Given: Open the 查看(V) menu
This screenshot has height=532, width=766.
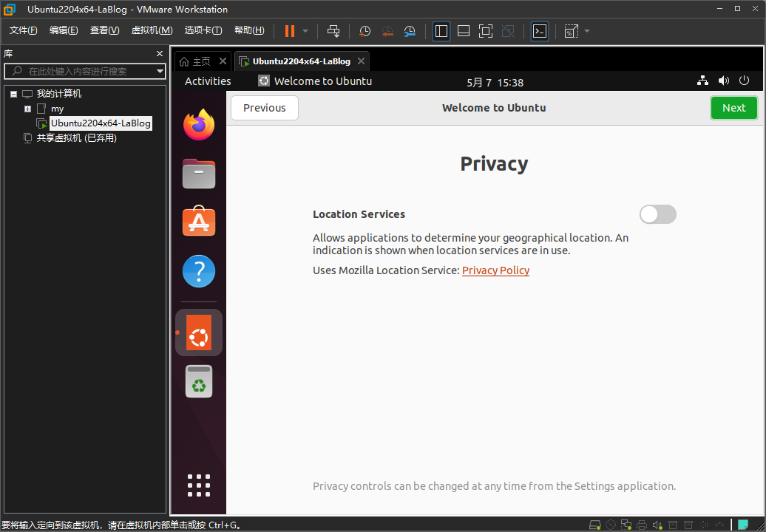Looking at the screenshot, I should 104,31.
